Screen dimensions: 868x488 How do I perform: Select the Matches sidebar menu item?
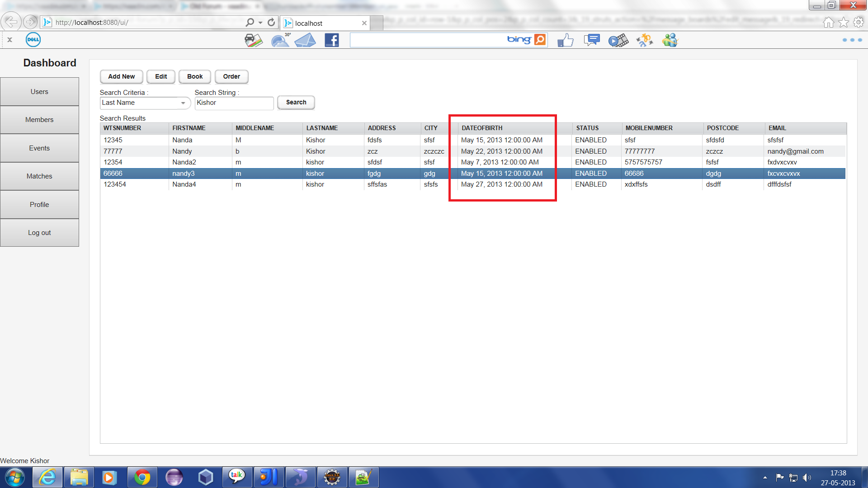click(x=39, y=176)
